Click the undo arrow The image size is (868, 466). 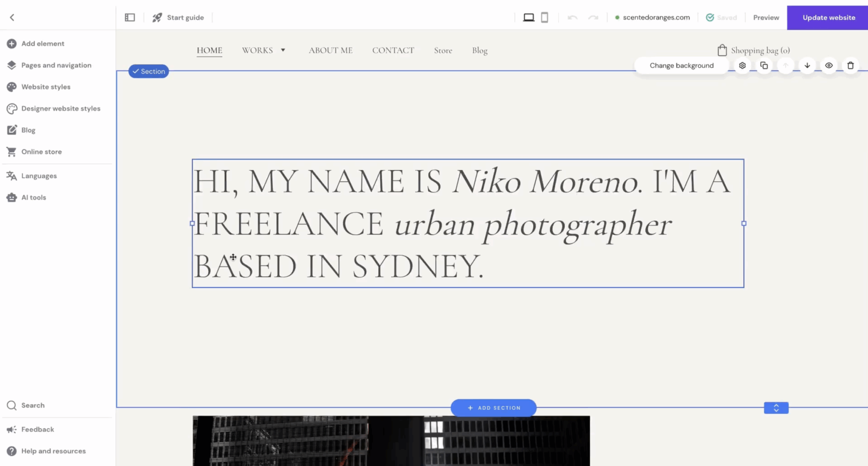572,17
